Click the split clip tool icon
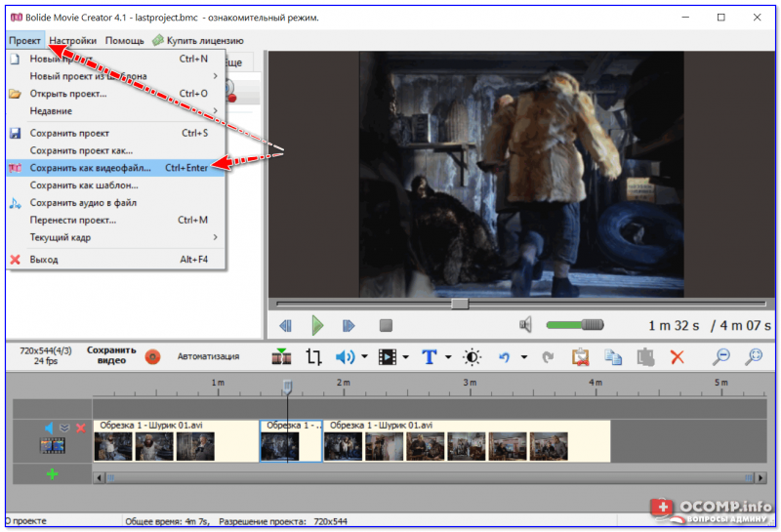781x532 pixels. (x=281, y=356)
